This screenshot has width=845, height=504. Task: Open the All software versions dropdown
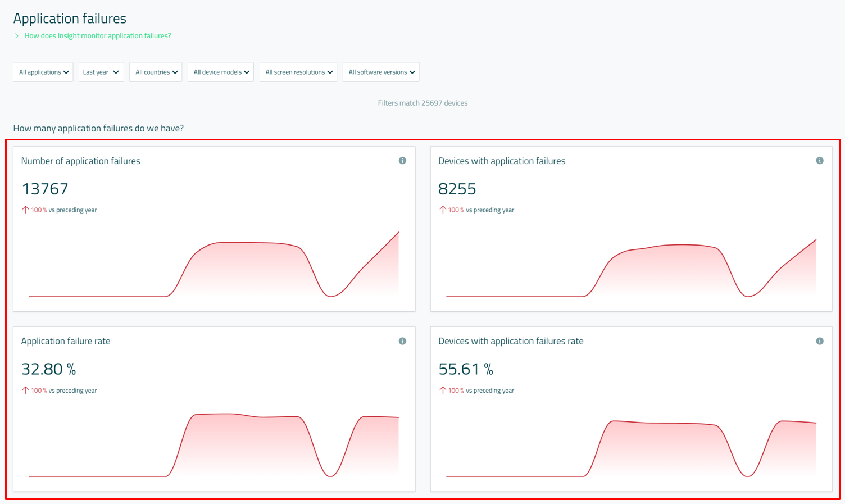pyautogui.click(x=381, y=72)
